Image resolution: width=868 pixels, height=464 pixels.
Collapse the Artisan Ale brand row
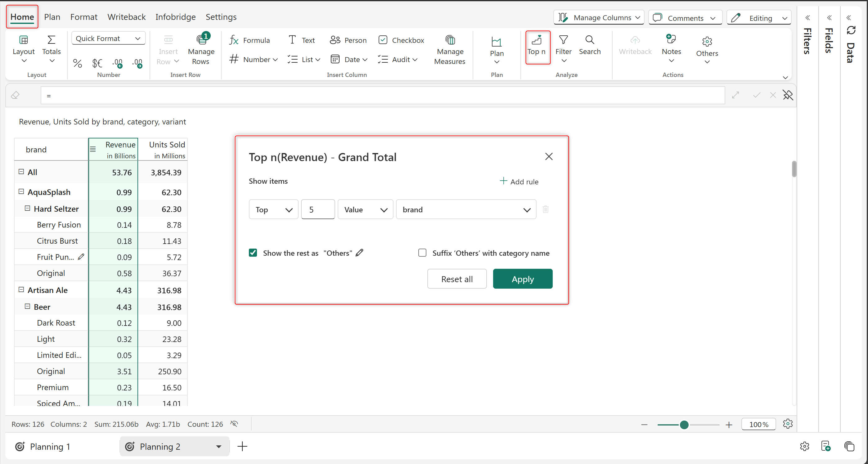[21, 290]
